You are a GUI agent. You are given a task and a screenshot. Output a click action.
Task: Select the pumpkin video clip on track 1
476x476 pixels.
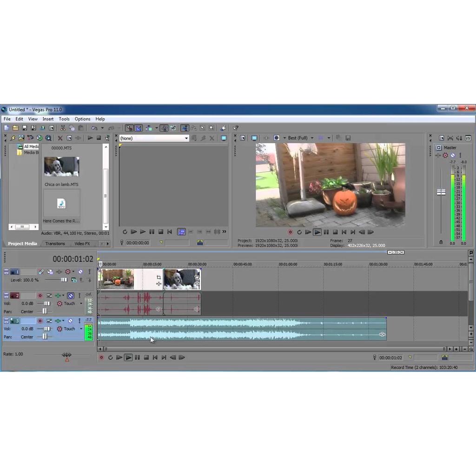point(131,279)
